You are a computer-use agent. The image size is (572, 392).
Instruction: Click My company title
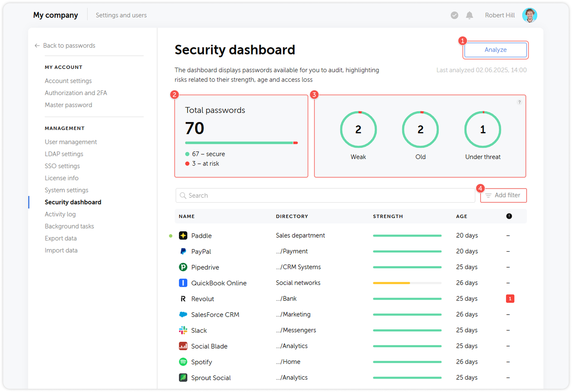click(55, 15)
